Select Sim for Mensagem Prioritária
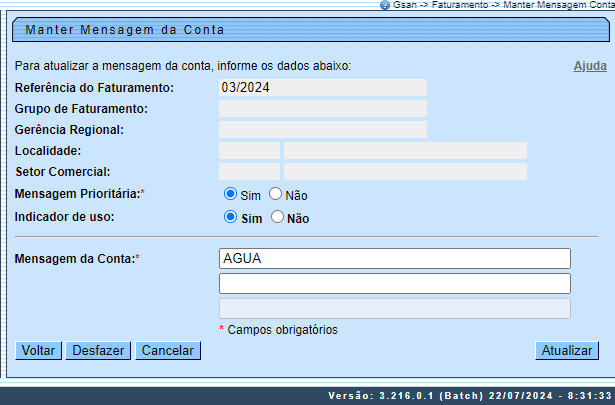This screenshot has height=405, width=615. pos(230,194)
